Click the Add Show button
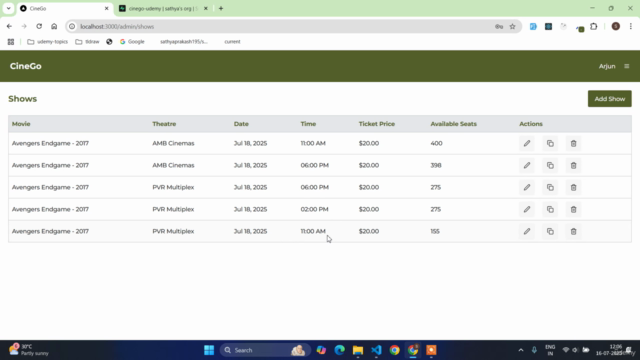Viewport: 640px width, 360px height. pos(609,99)
